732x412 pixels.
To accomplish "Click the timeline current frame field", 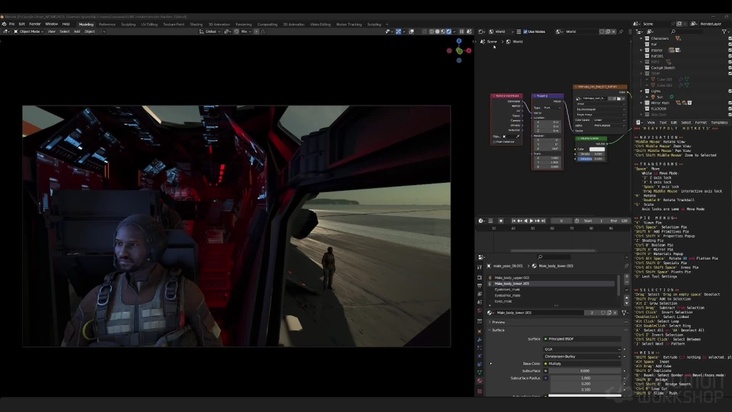I will pyautogui.click(x=561, y=221).
